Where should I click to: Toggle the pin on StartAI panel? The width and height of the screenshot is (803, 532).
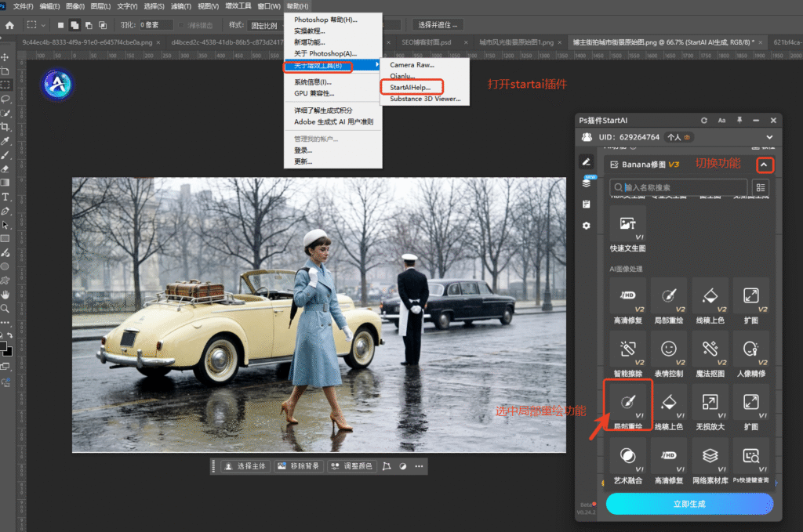click(x=739, y=120)
